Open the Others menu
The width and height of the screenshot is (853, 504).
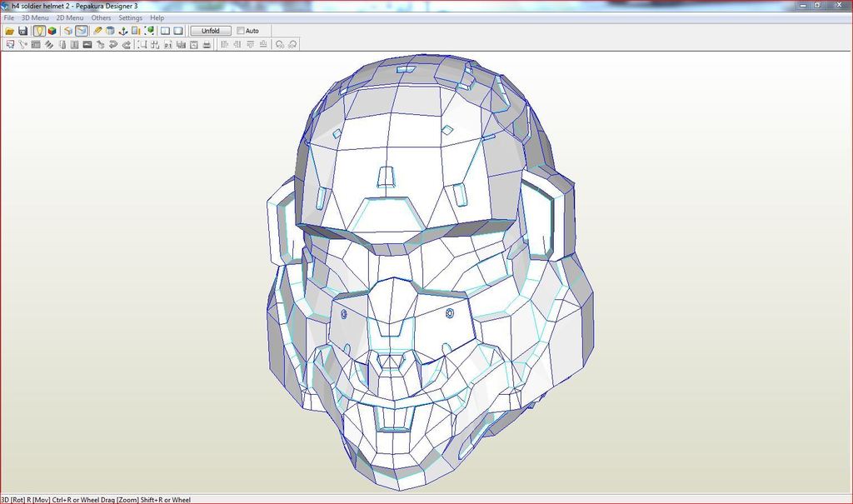[x=101, y=18]
